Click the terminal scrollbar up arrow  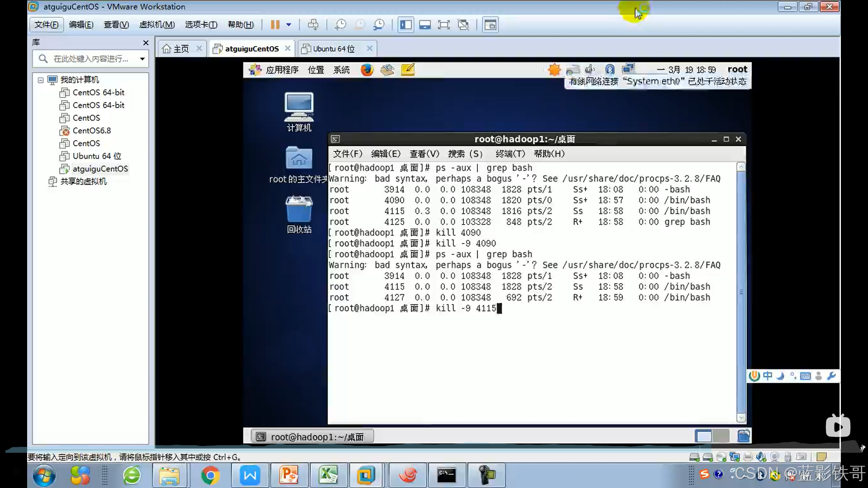[x=741, y=167]
